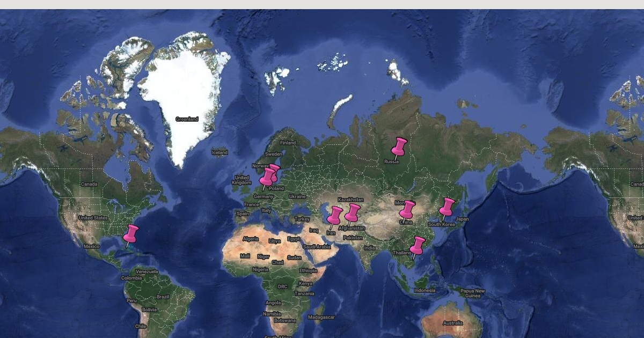The width and height of the screenshot is (644, 338).
Task: Click the Madagascar country label
Action: click(x=321, y=317)
